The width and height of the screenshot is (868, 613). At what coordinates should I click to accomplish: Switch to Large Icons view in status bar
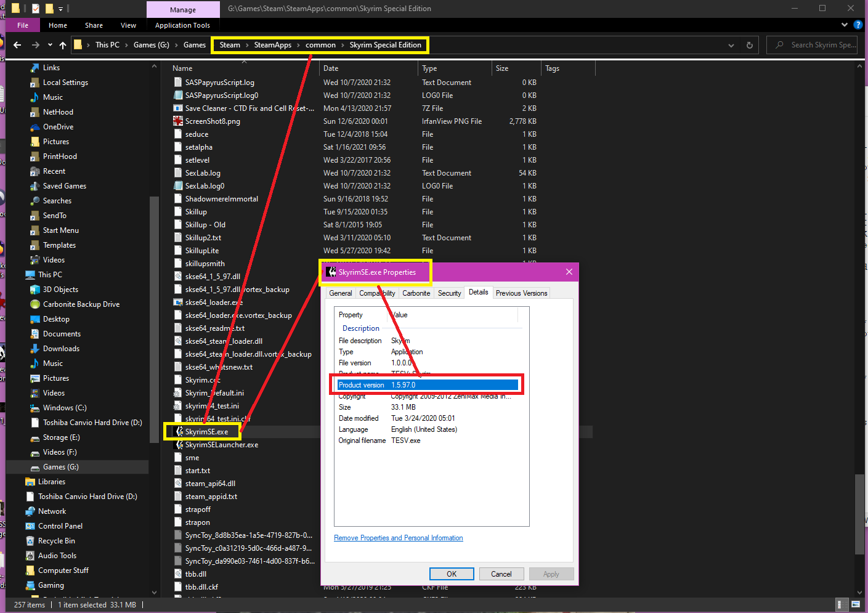click(856, 605)
